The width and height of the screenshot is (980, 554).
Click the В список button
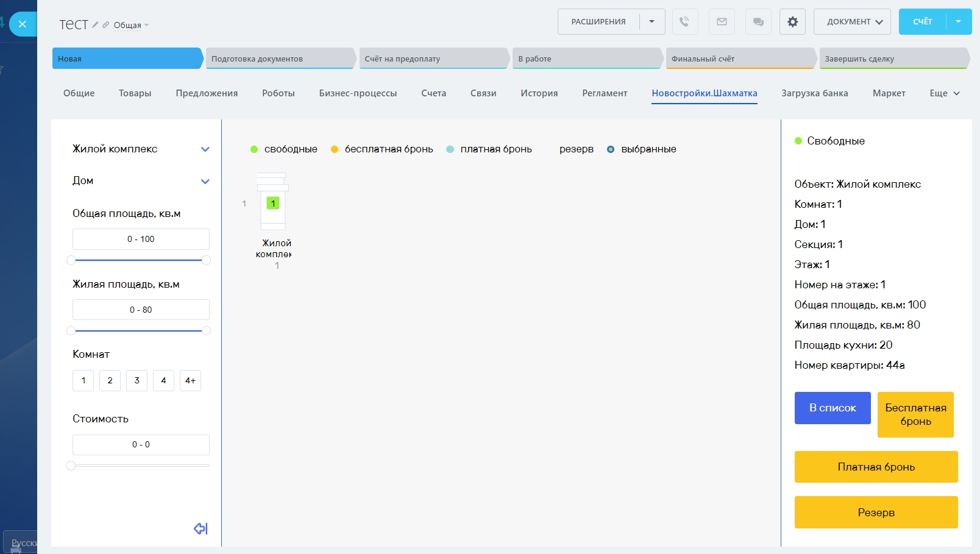coord(832,408)
